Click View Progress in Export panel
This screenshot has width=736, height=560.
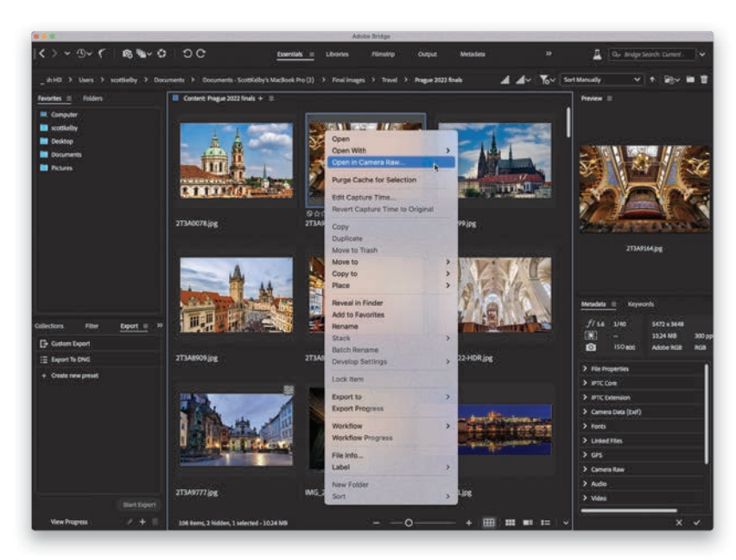coord(69,522)
